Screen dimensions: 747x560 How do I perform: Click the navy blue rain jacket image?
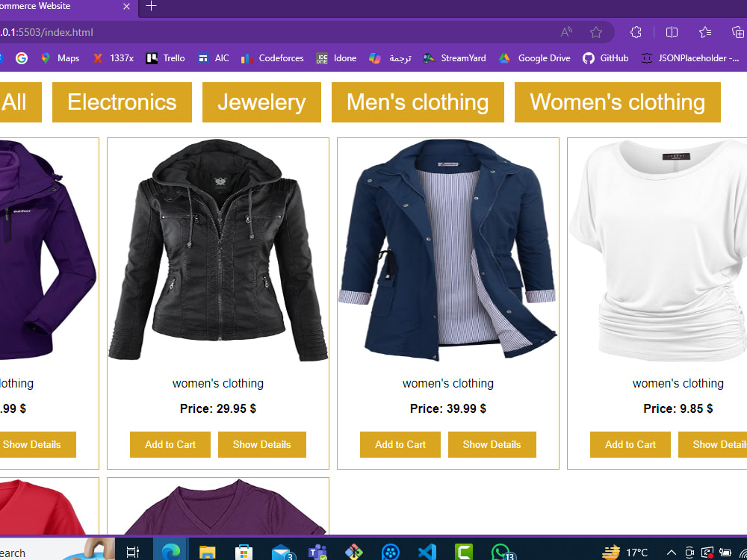point(447,250)
